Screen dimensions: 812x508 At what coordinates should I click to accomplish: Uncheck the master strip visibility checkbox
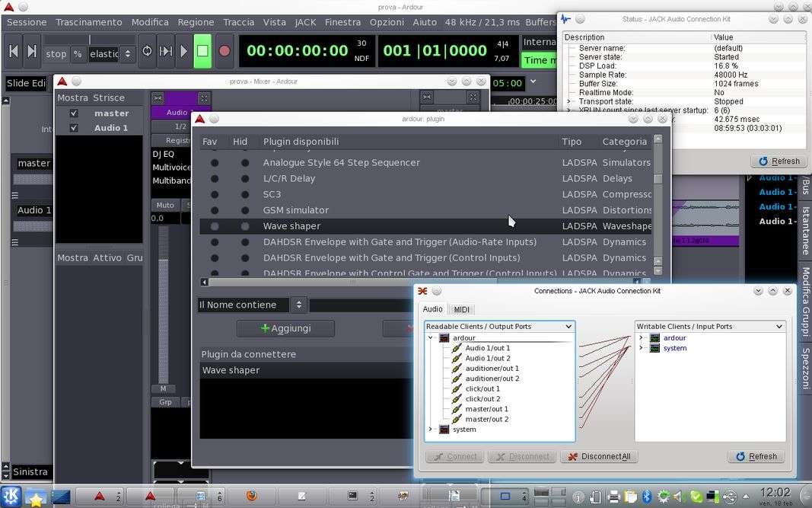pos(74,113)
